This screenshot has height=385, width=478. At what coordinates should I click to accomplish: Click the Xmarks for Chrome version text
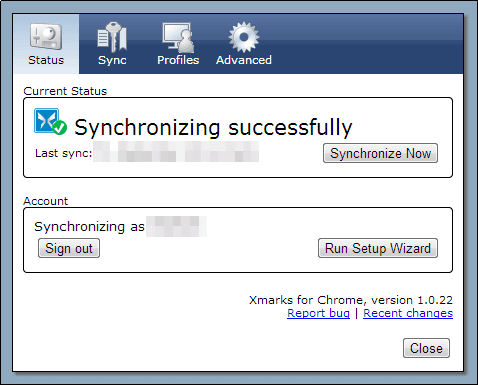click(351, 300)
